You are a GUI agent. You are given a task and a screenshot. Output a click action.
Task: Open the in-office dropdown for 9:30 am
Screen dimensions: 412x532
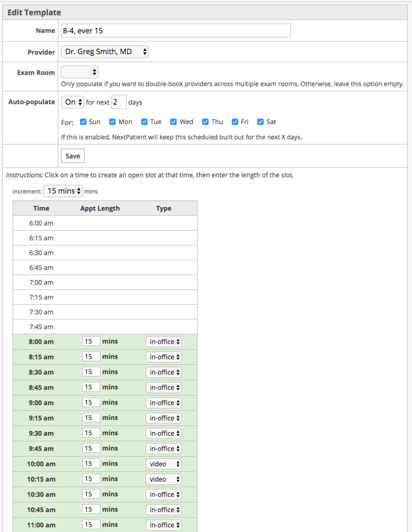click(x=163, y=433)
